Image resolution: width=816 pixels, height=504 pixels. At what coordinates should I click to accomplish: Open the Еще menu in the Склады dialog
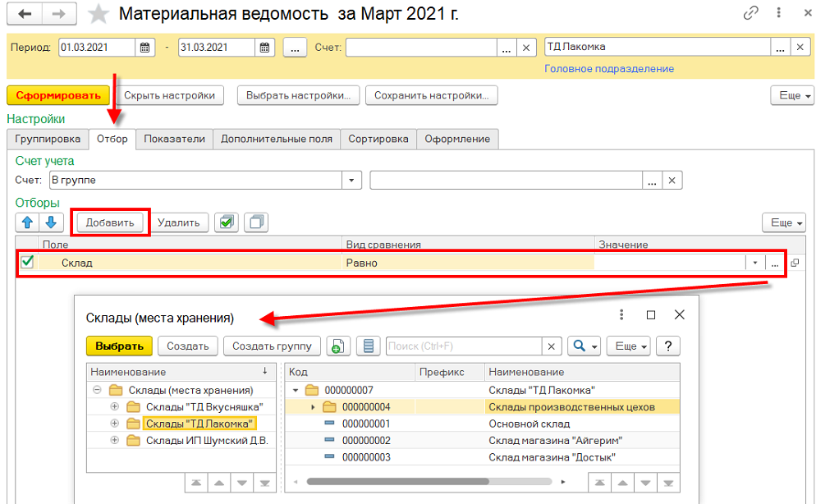click(x=629, y=346)
